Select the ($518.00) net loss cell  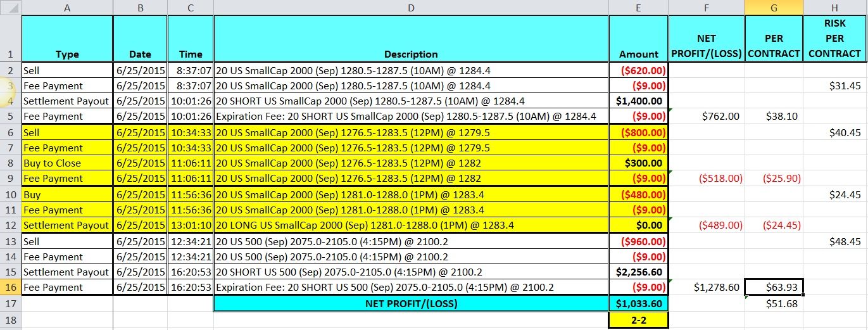coord(707,178)
